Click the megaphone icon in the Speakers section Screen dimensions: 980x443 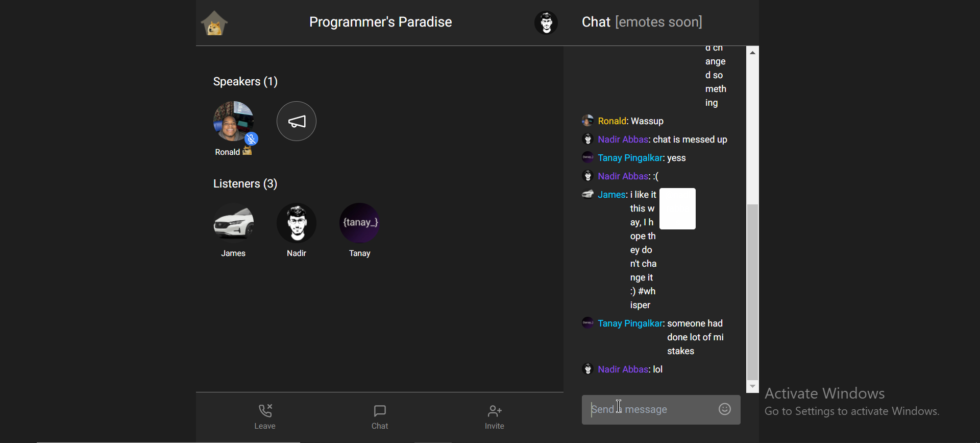(x=296, y=121)
